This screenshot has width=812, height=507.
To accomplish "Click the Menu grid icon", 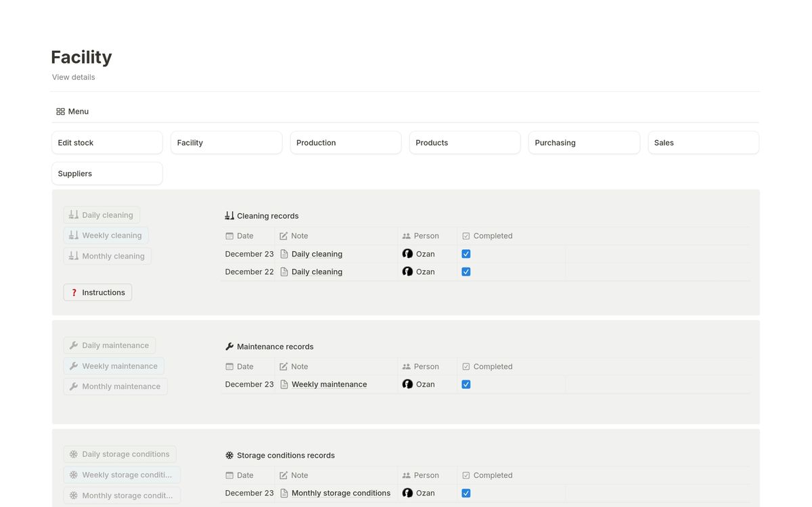I will point(60,112).
